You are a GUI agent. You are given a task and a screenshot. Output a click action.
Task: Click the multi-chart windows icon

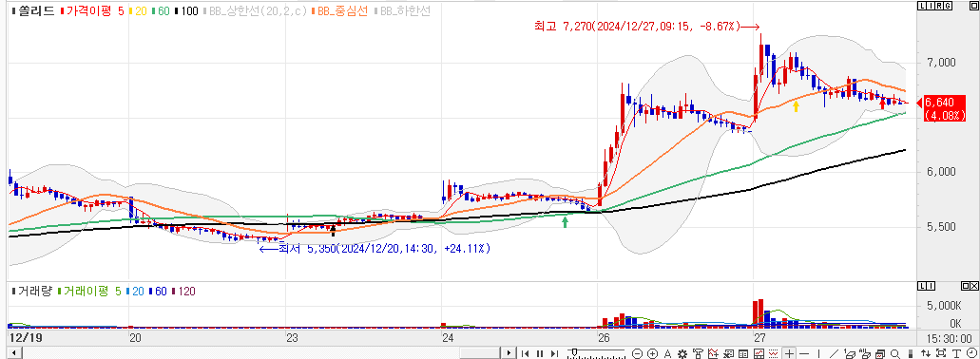[879, 353]
